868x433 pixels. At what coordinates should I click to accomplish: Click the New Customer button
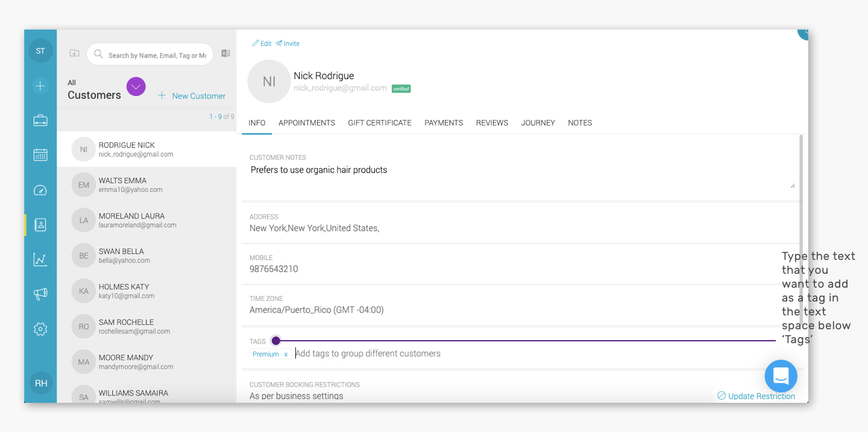point(192,96)
